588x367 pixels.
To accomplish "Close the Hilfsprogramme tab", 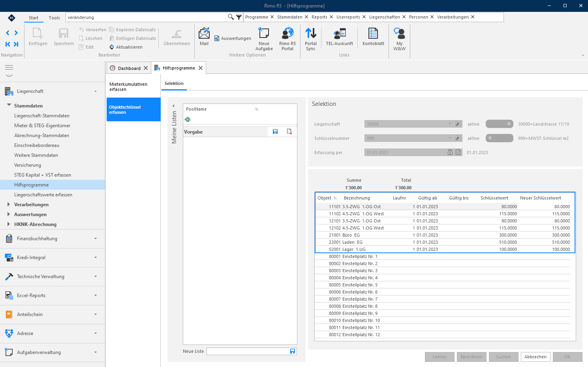I will [x=201, y=68].
